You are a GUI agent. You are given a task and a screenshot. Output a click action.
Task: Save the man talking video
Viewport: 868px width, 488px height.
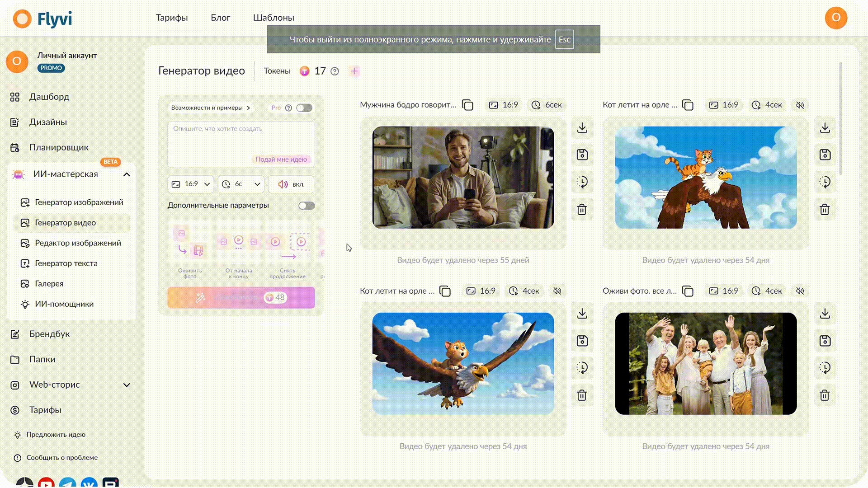click(x=582, y=155)
